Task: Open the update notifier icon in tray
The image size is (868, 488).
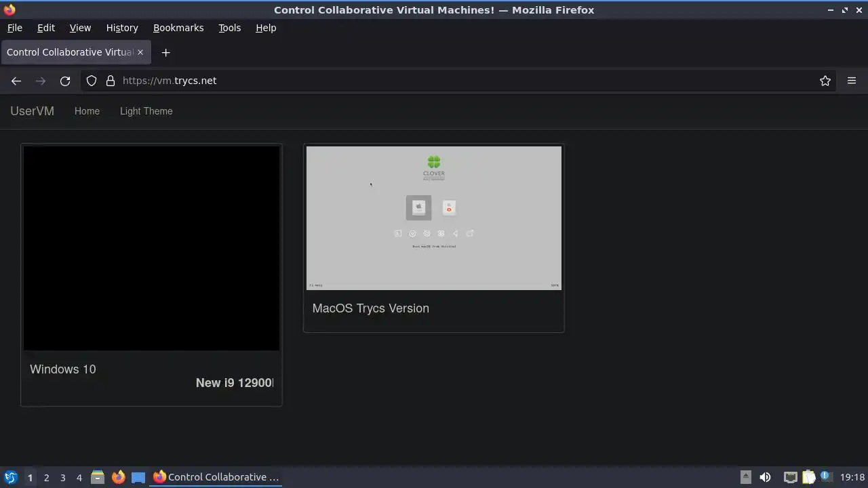Action: click(x=825, y=476)
